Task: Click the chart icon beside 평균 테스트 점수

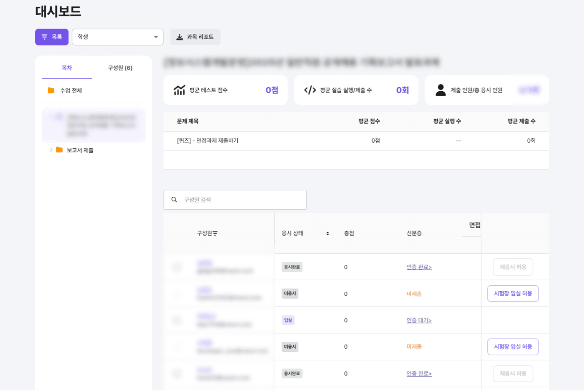Action: click(x=179, y=90)
